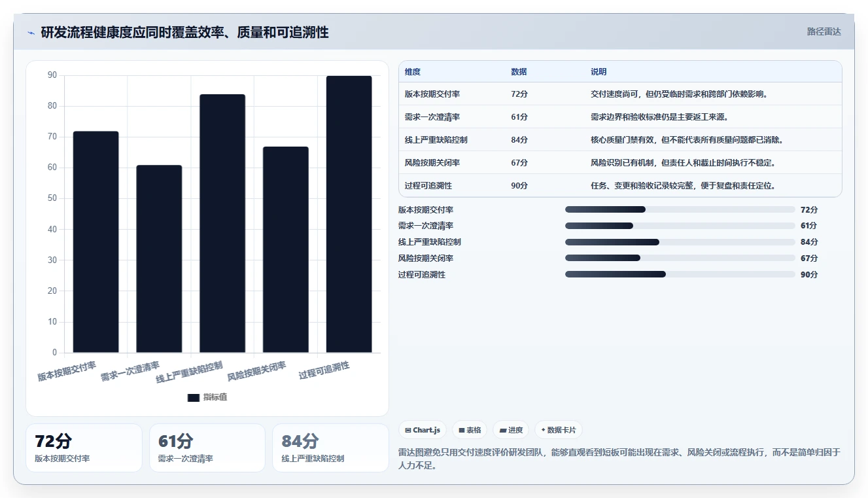Click the 过程可追溯性 label in progress list
Viewport: 868px width, 498px height.
point(422,274)
